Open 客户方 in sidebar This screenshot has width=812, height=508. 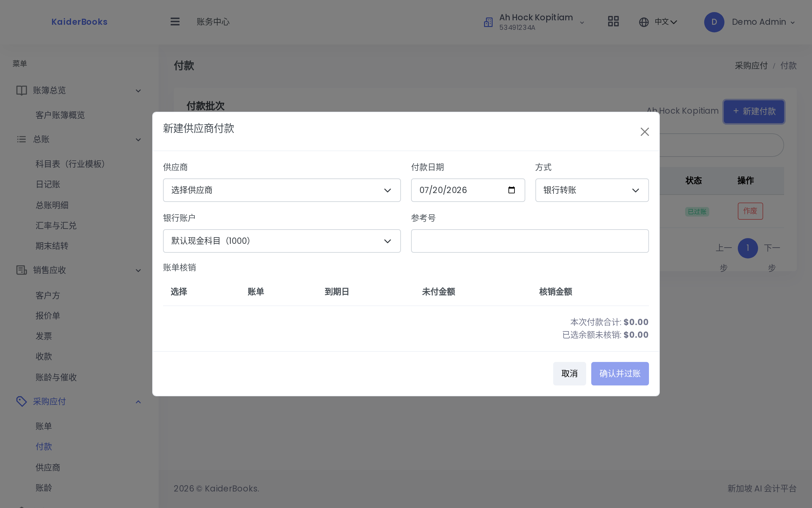[48, 296]
